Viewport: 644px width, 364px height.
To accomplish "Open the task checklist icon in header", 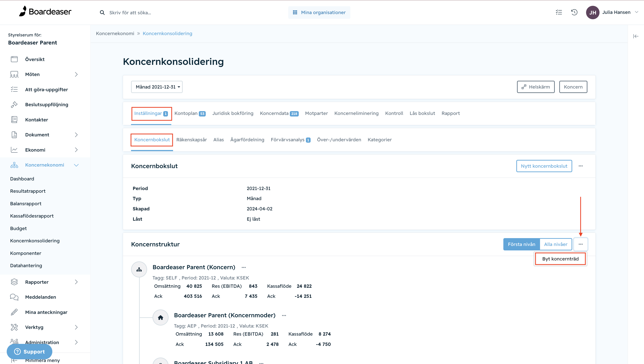I will [559, 12].
